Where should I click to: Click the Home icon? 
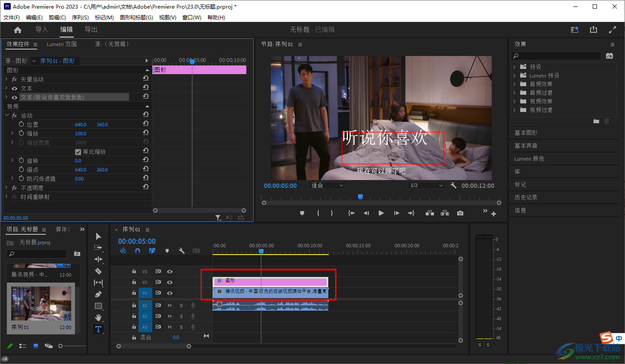coord(18,30)
